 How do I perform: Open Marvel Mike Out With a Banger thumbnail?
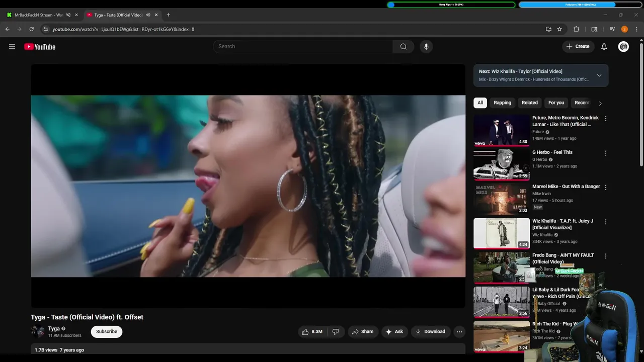coord(502,199)
